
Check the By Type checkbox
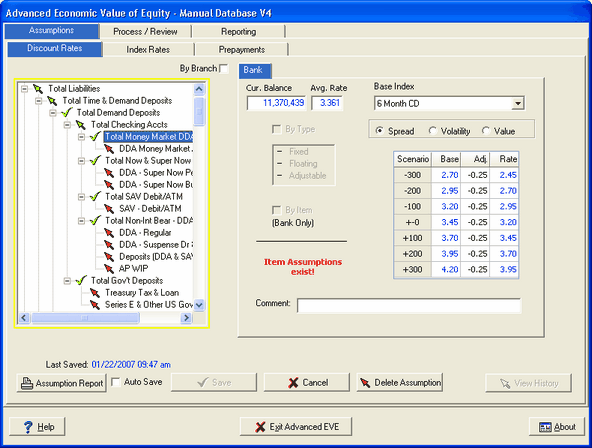point(276,129)
